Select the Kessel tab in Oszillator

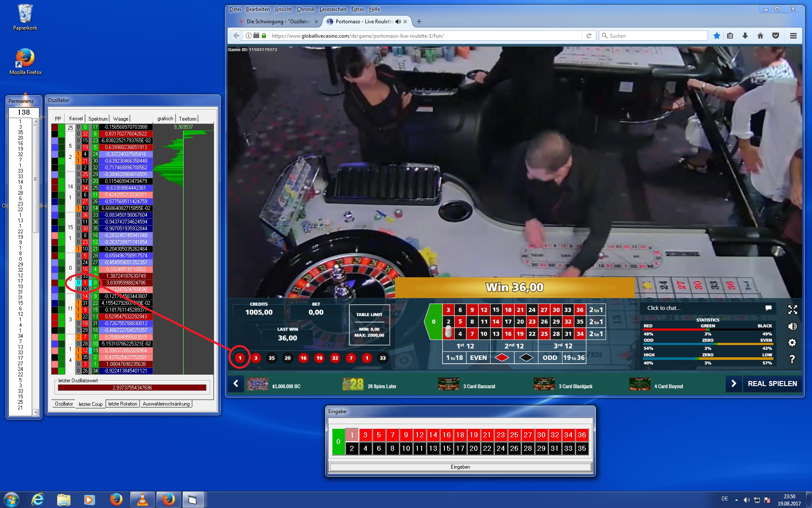click(76, 119)
